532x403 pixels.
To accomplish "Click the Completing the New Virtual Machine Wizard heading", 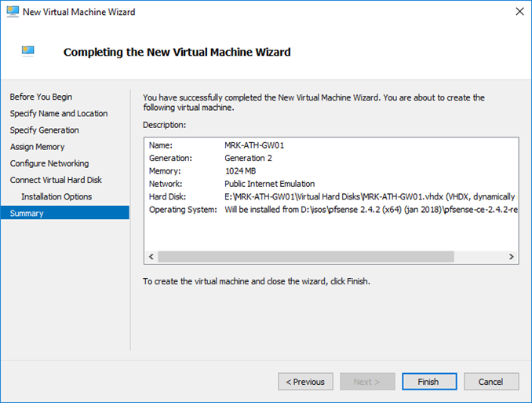I will pyautogui.click(x=177, y=52).
